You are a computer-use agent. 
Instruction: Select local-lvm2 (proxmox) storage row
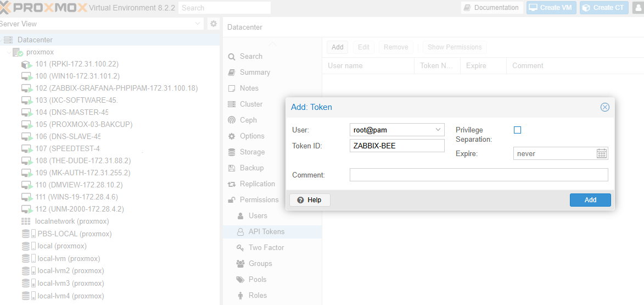[110, 271]
